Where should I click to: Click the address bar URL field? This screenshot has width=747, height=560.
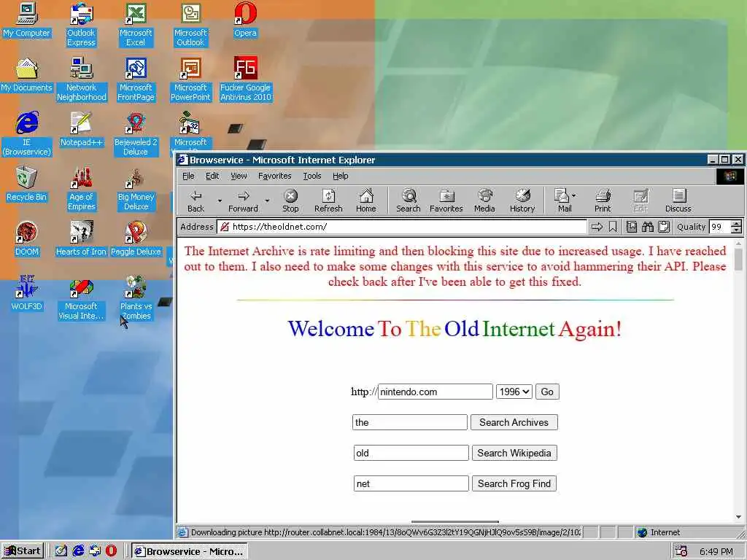click(x=402, y=227)
